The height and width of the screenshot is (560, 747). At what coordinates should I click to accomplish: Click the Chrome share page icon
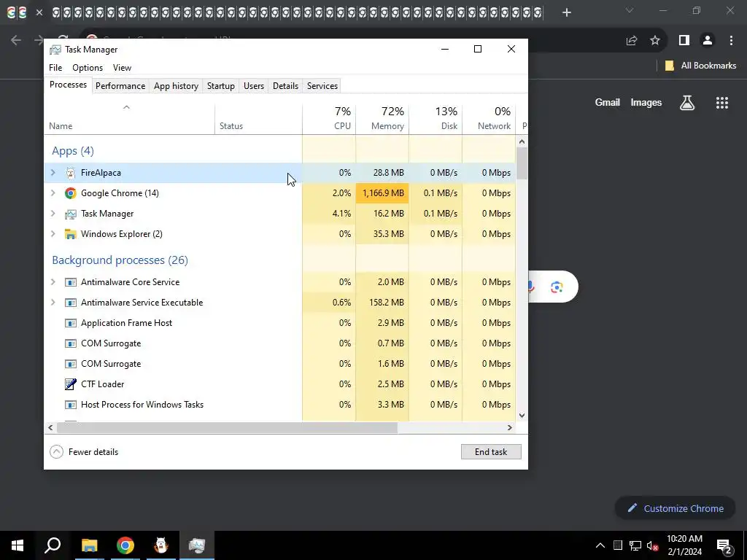pos(632,41)
